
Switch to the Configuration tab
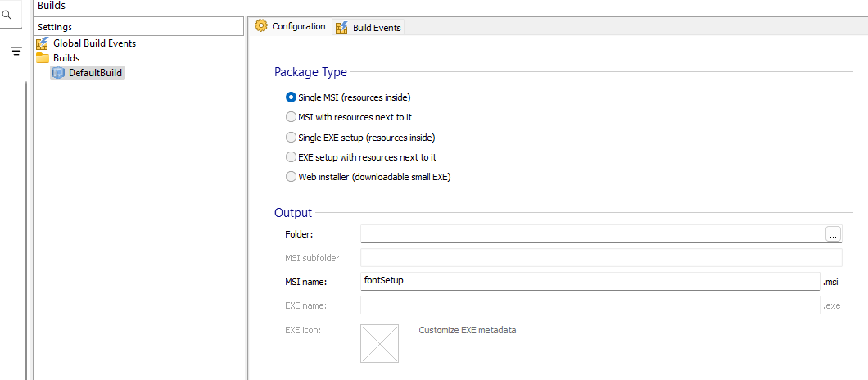pyautogui.click(x=298, y=26)
